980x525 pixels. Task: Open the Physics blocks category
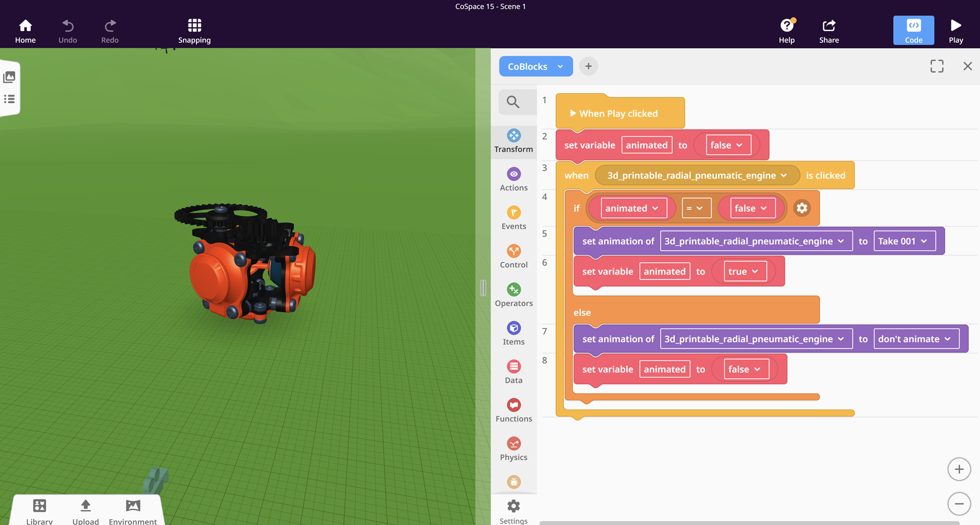click(x=514, y=450)
